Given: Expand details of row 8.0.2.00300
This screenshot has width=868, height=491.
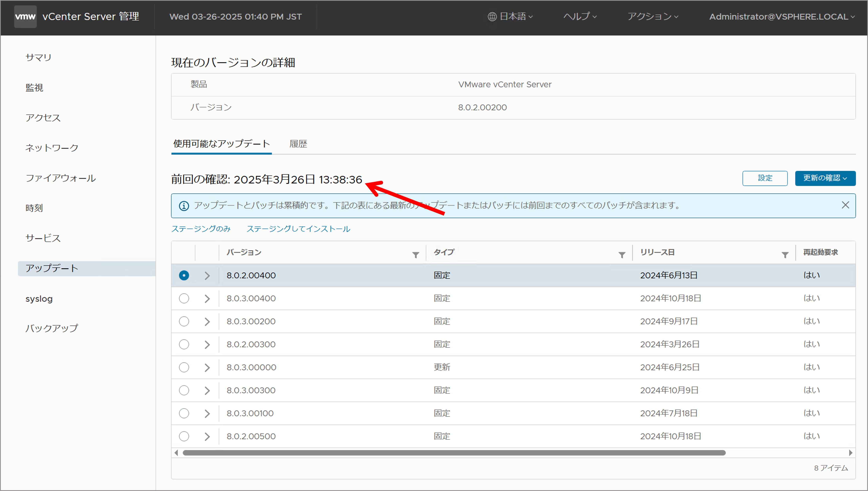Looking at the screenshot, I should [207, 344].
